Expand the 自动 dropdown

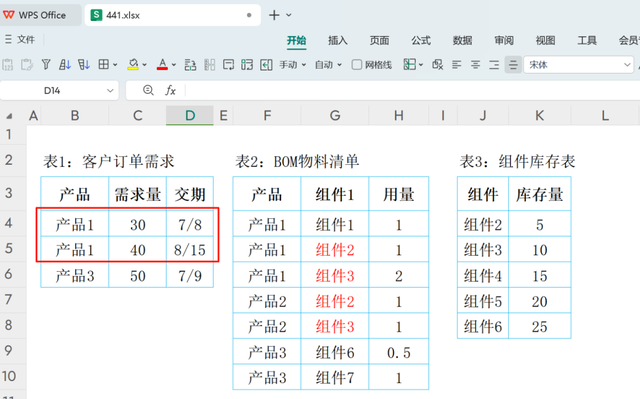click(x=328, y=64)
